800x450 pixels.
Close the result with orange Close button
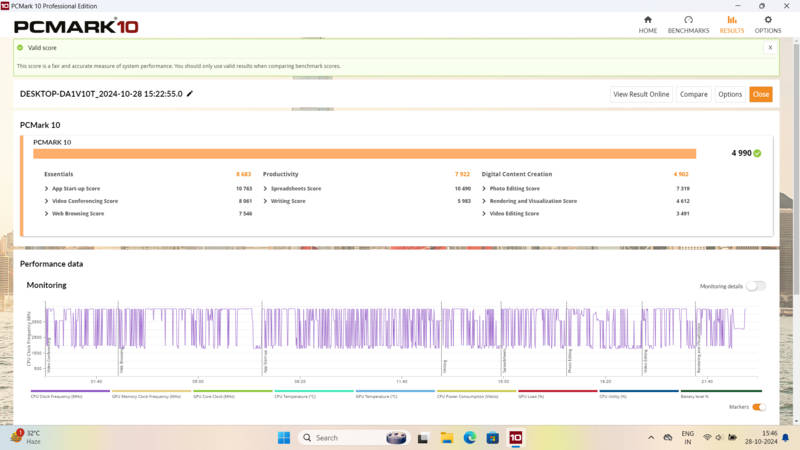(x=760, y=94)
